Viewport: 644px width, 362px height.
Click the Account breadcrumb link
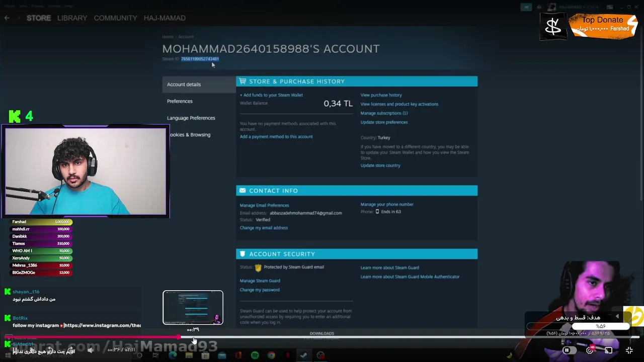click(186, 37)
